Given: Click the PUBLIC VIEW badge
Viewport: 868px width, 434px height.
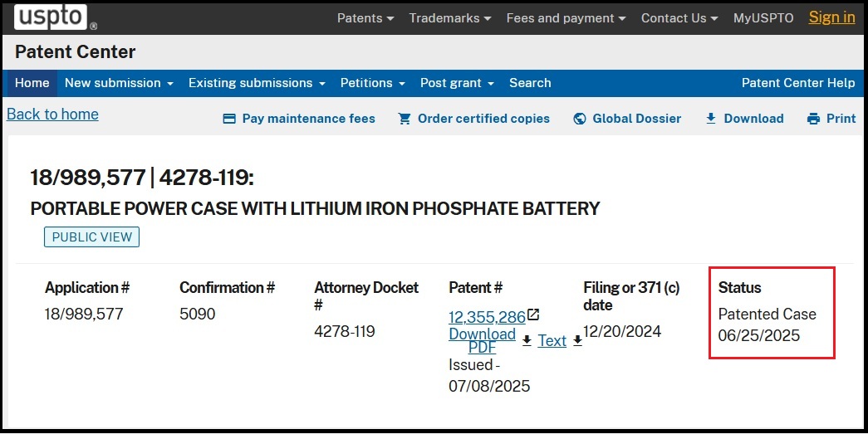Looking at the screenshot, I should coord(92,237).
